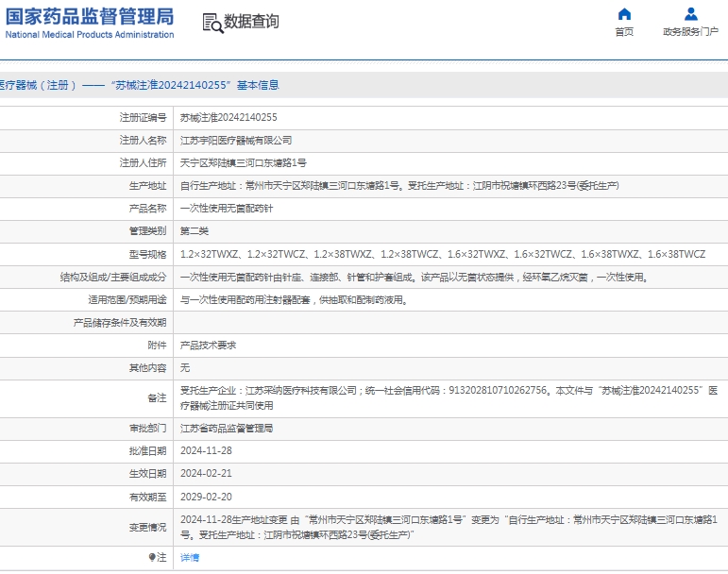Select approving department 江苏省药品监督管理局
Image resolution: width=728 pixels, height=574 pixels.
coord(227,428)
